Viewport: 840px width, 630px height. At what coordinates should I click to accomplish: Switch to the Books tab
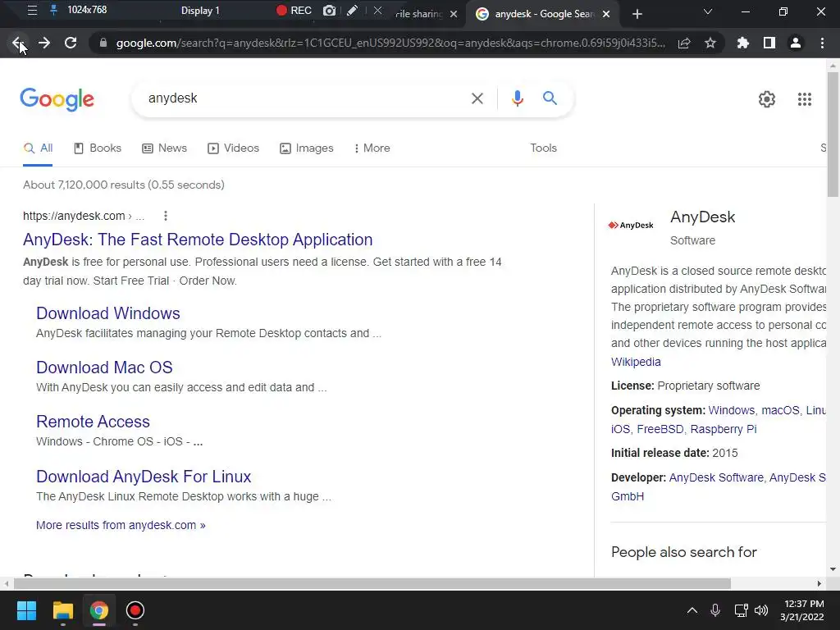tap(98, 148)
